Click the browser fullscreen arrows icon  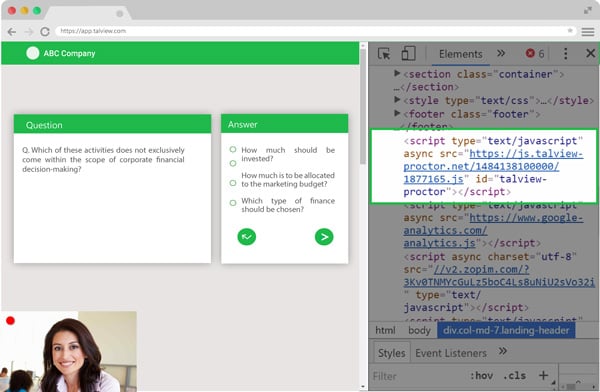click(x=588, y=10)
